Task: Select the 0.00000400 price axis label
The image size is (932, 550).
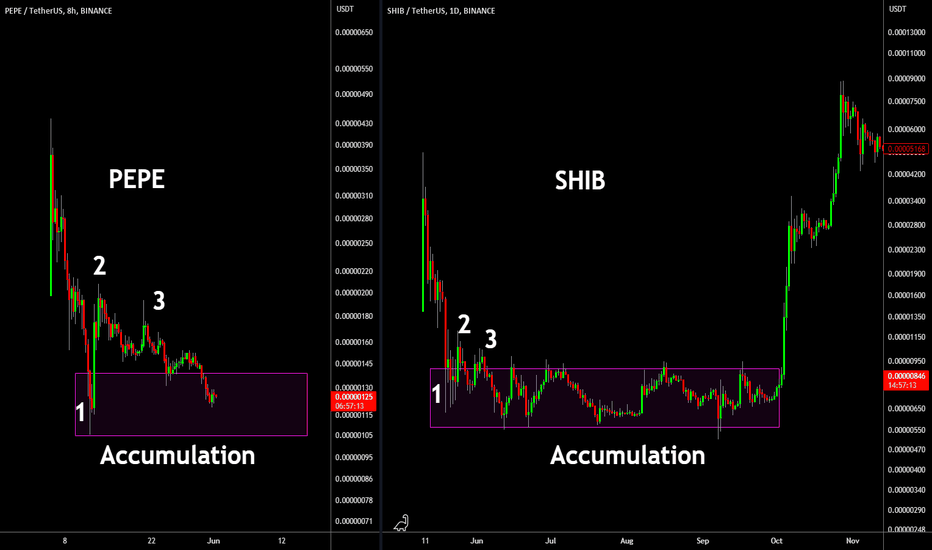Action: click(906, 470)
